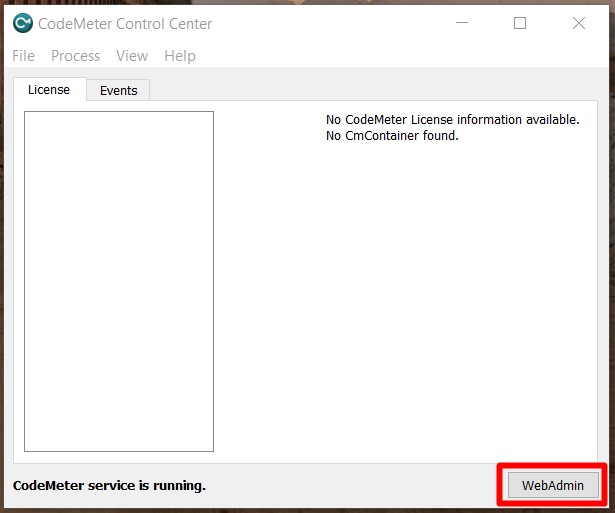Click the 'CodeMeter service is running.' status text
This screenshot has width=615, height=513.
click(109, 486)
